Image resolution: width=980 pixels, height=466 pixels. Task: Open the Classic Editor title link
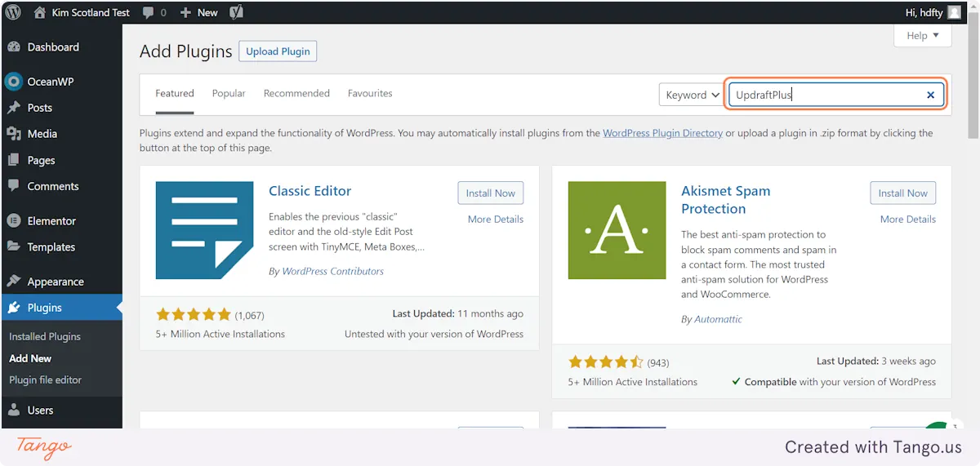310,191
